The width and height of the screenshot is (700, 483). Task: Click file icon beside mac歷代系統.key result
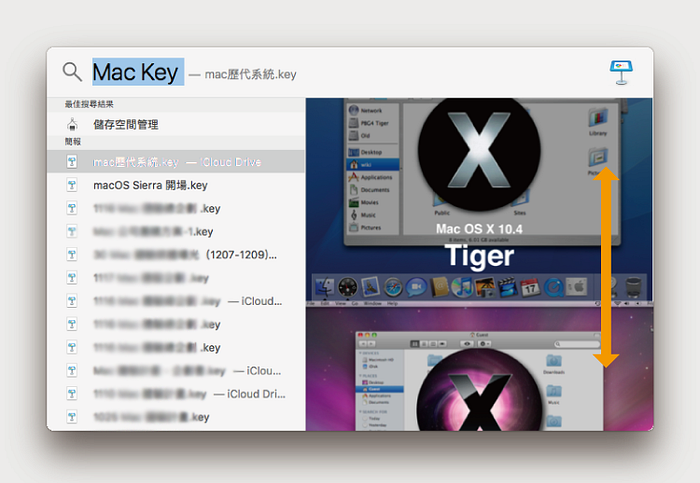point(72,162)
